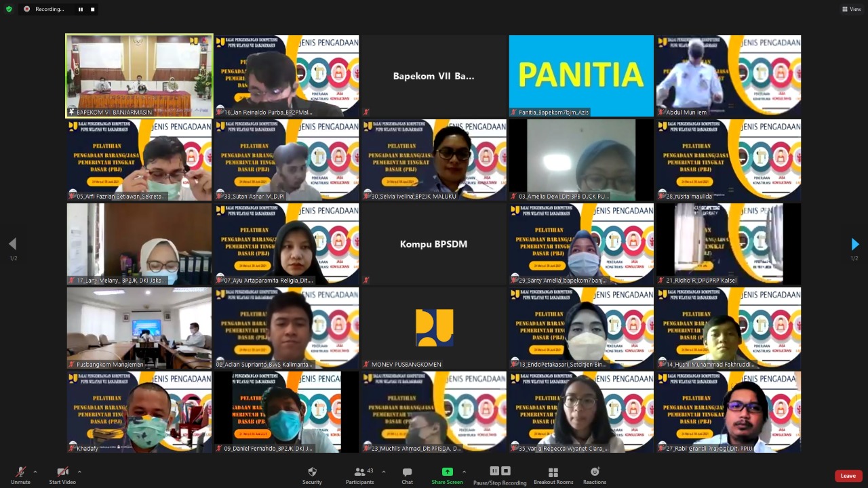
Task: Stop recording via bottom toolbar stop icon
Action: [x=505, y=471]
